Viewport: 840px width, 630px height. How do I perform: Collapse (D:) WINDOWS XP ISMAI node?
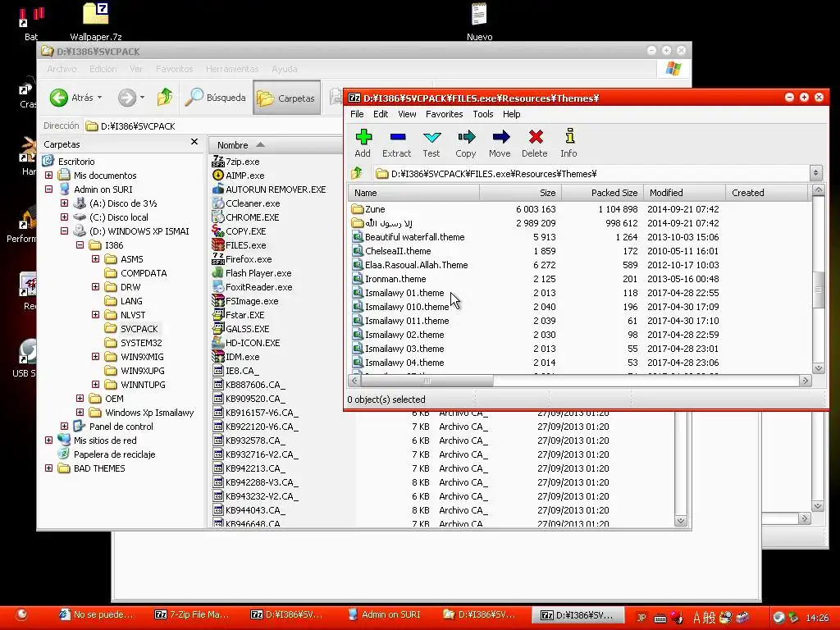64,231
